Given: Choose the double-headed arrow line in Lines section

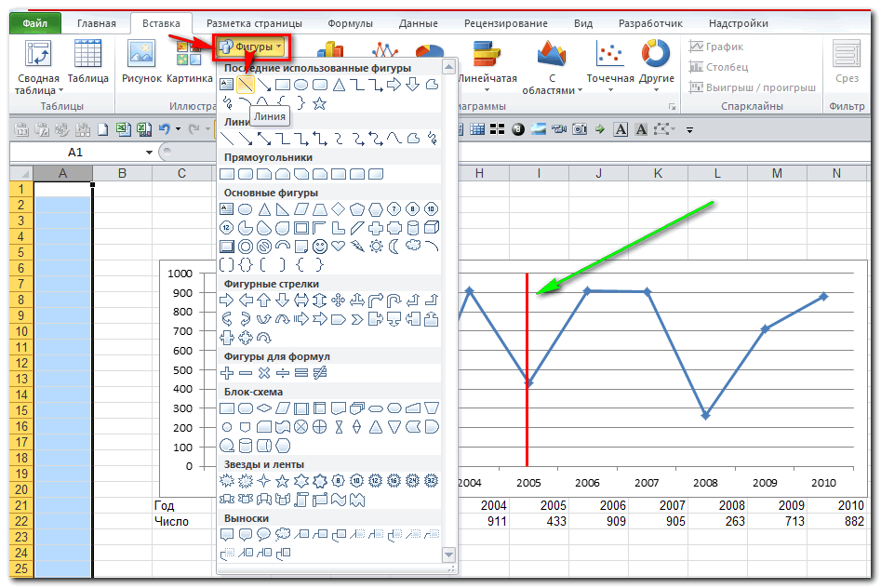Looking at the screenshot, I should (263, 139).
